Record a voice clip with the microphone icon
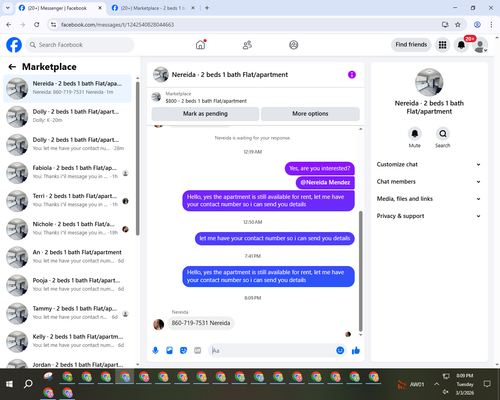 point(155,350)
